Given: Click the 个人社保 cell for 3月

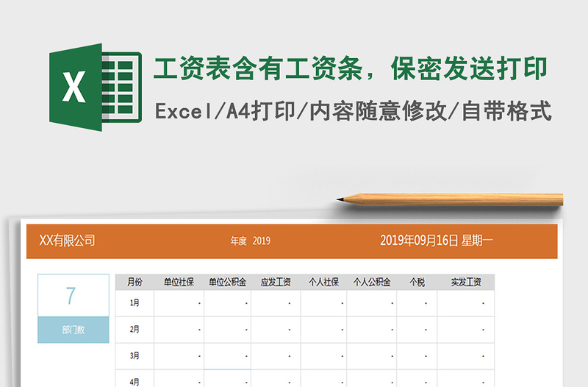Looking at the screenshot, I should click(323, 356).
